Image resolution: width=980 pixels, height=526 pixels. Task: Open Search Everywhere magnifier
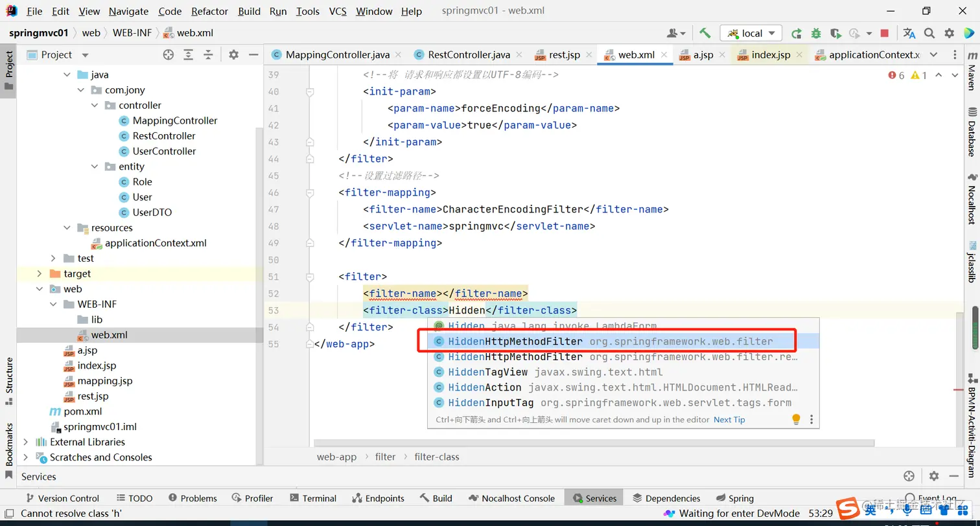click(x=929, y=33)
